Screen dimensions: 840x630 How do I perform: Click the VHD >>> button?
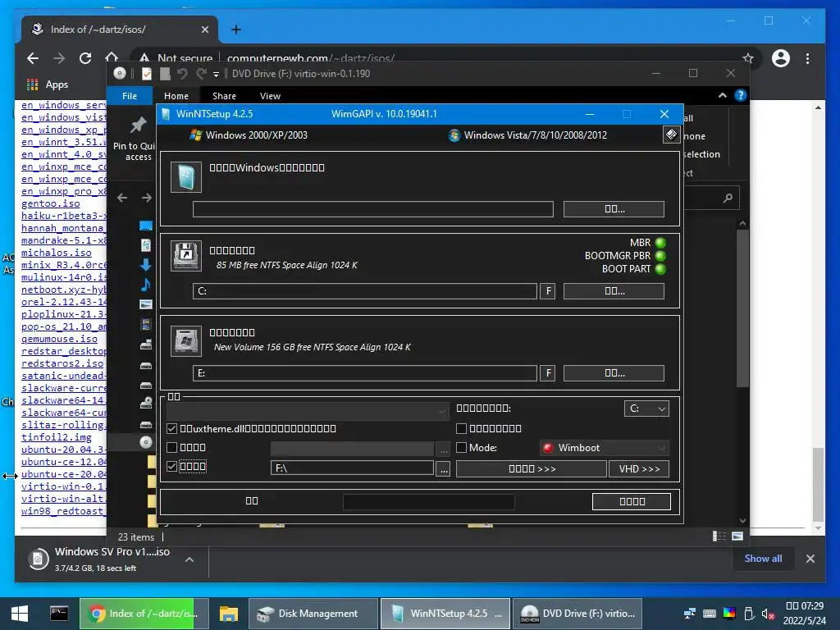point(639,468)
